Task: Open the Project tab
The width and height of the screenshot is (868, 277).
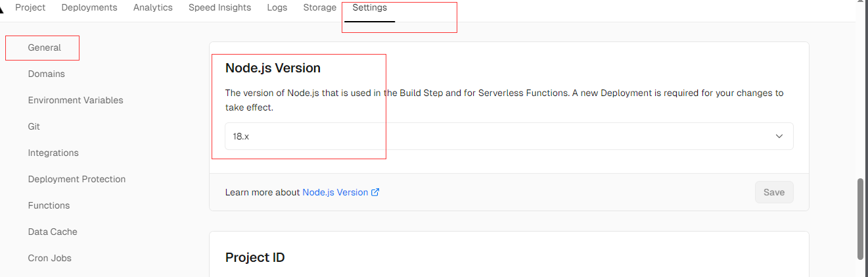Action: click(30, 8)
